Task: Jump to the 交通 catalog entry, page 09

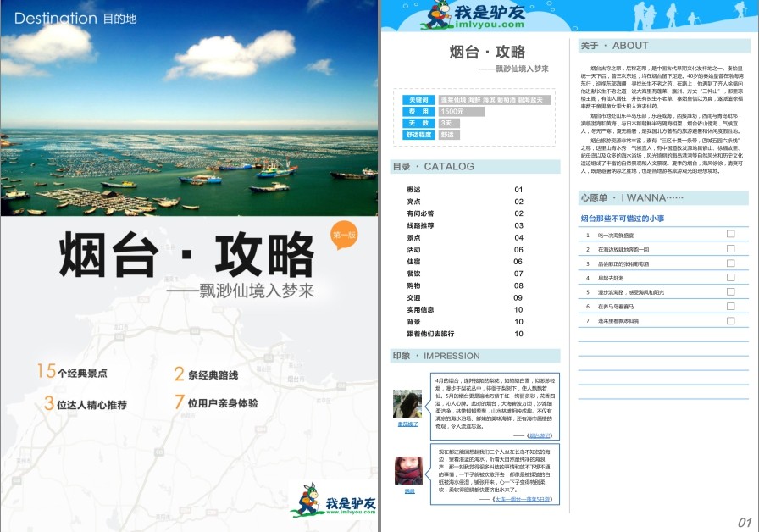Action: click(x=465, y=297)
